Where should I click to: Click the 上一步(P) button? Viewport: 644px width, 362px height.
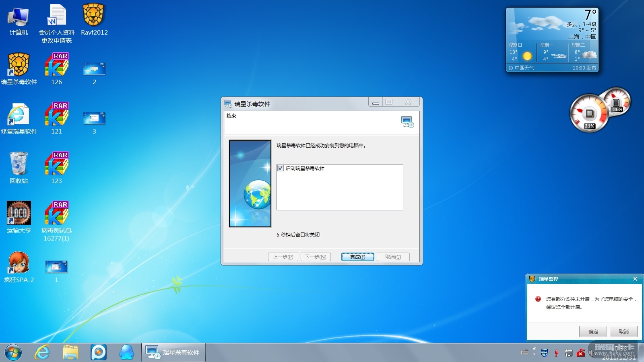tap(283, 257)
